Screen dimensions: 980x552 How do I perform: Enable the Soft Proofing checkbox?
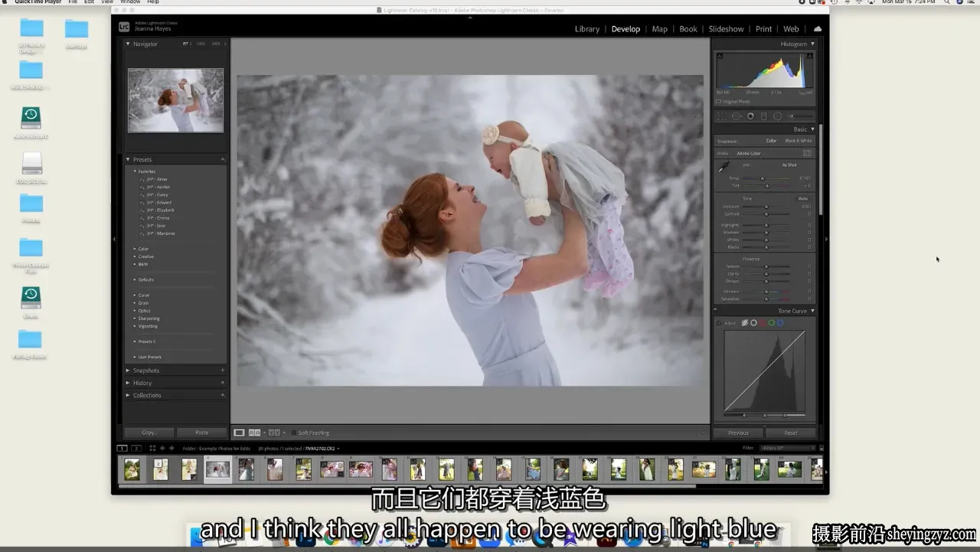tap(294, 433)
